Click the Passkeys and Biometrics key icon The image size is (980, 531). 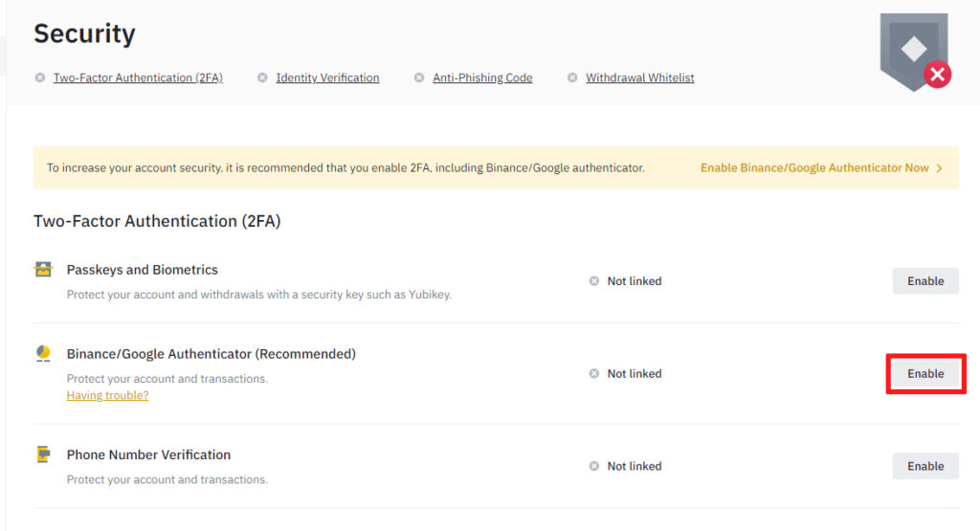[x=43, y=269]
